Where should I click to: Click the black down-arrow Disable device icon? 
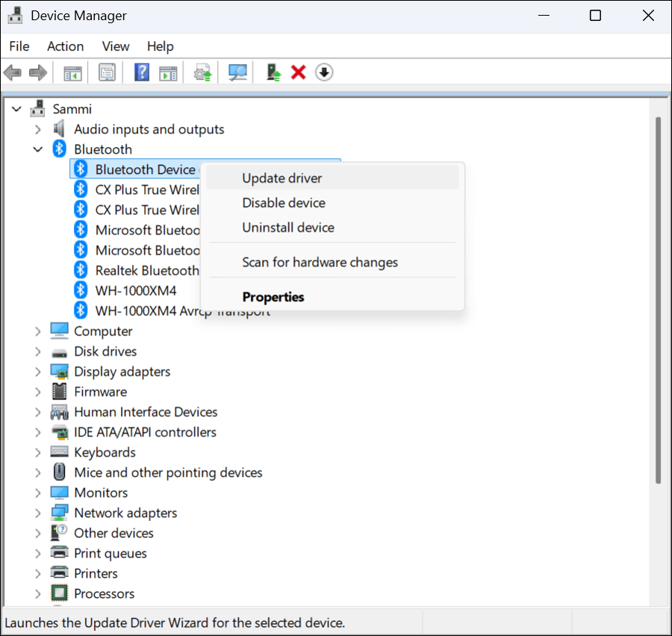(x=323, y=72)
